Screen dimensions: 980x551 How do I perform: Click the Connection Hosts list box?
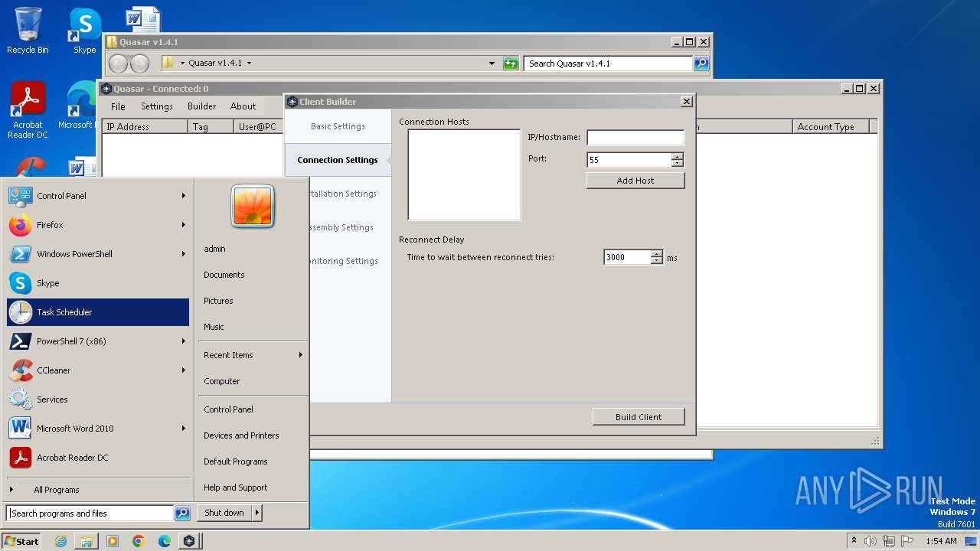(x=464, y=175)
